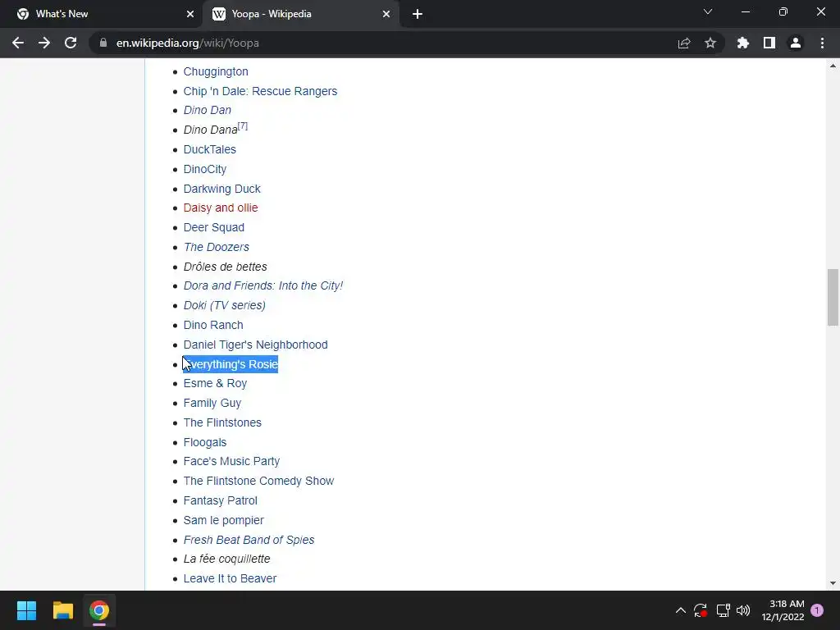Open citation [7] next to Dino Dana
Image resolution: width=840 pixels, height=630 pixels.
(x=243, y=126)
